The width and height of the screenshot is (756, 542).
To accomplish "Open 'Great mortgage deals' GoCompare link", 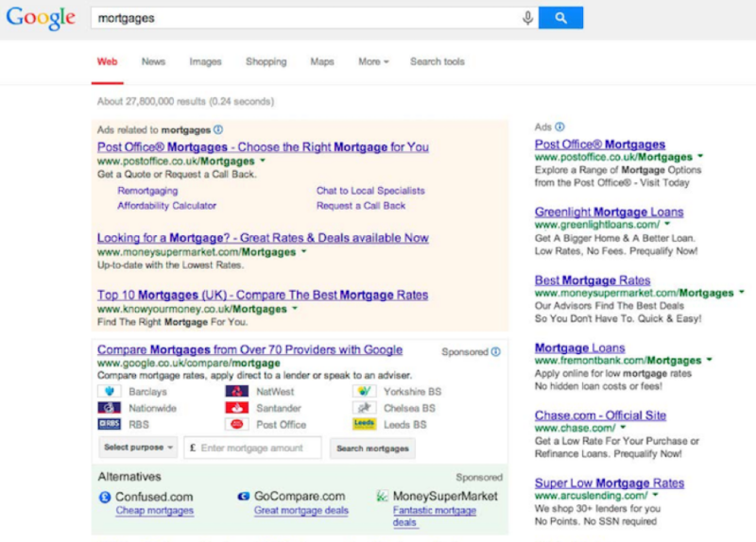I will (x=301, y=511).
